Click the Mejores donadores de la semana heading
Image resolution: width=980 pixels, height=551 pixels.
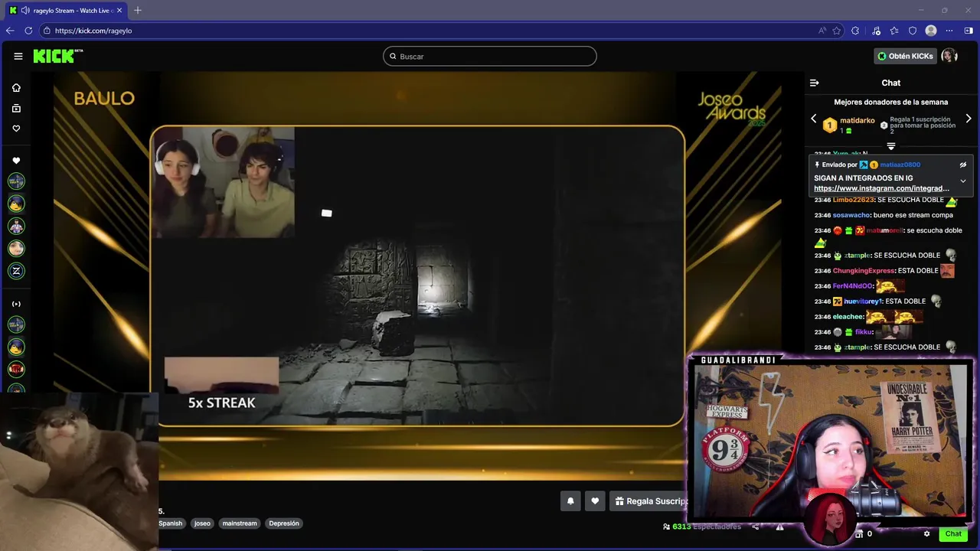891,102
